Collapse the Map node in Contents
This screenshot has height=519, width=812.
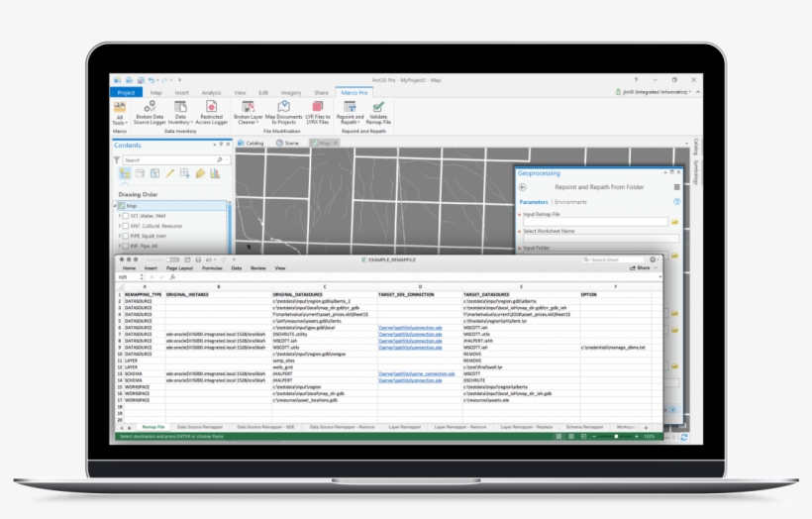(x=115, y=206)
